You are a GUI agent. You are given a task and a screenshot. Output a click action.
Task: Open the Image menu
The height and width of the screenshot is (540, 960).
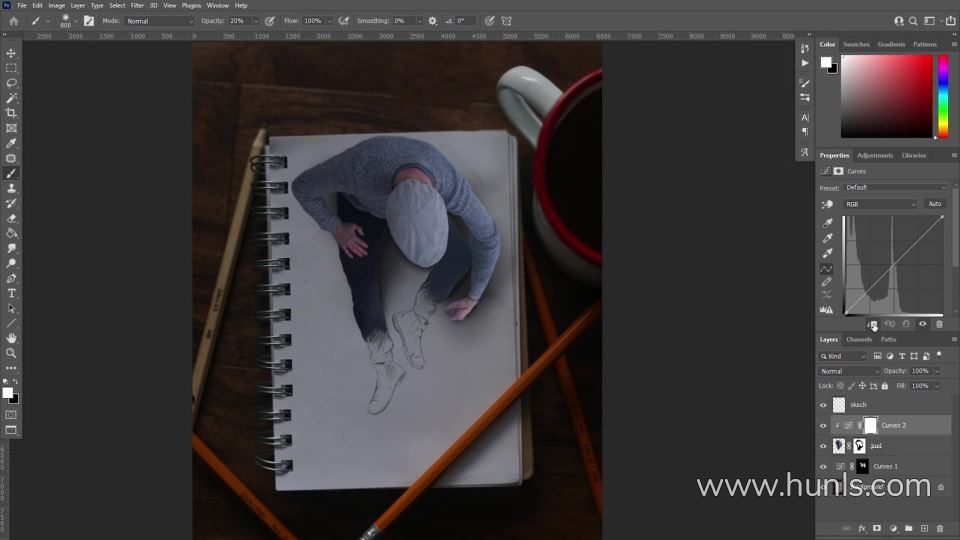tap(56, 6)
